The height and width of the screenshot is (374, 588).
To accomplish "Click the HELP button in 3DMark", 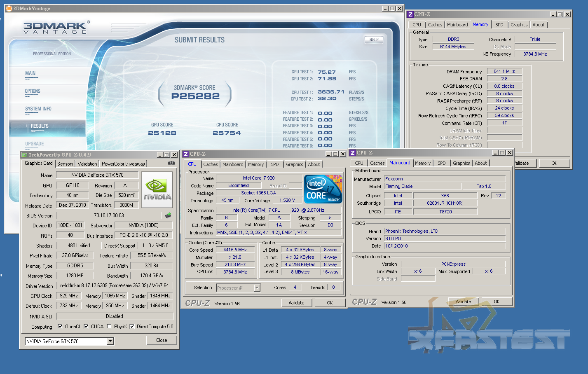I will (374, 40).
